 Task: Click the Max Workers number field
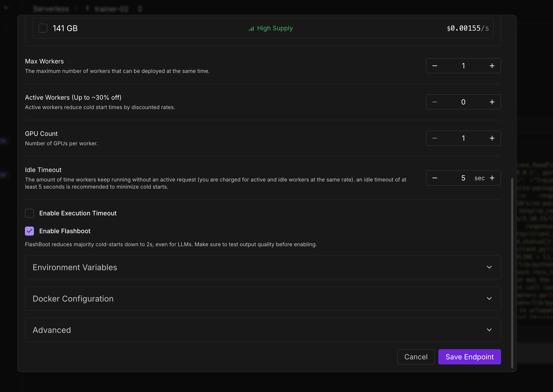463,66
